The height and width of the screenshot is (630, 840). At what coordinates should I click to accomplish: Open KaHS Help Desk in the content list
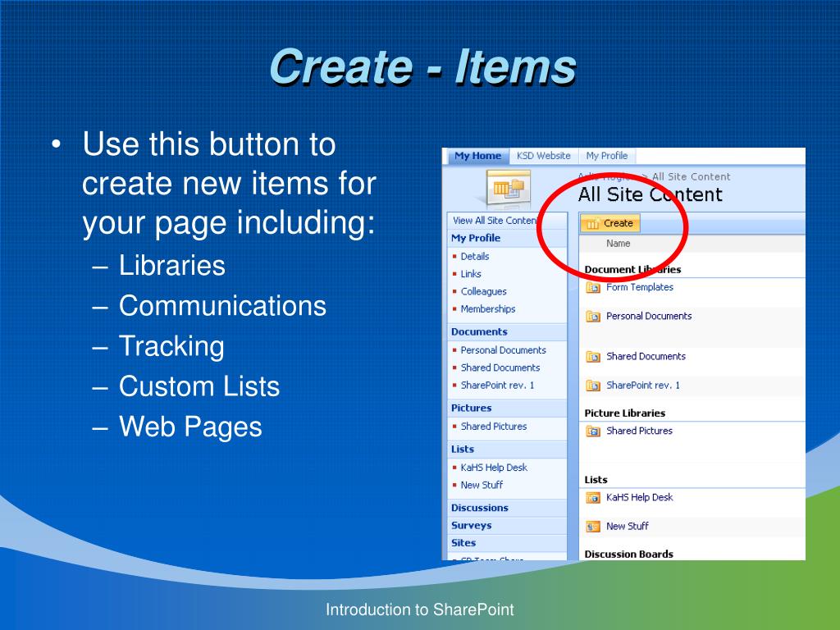(x=639, y=497)
